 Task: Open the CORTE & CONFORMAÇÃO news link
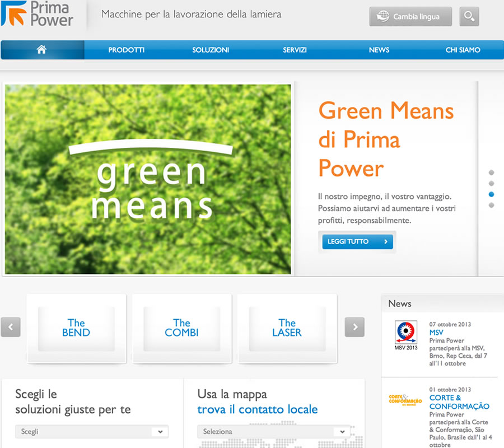(x=459, y=402)
